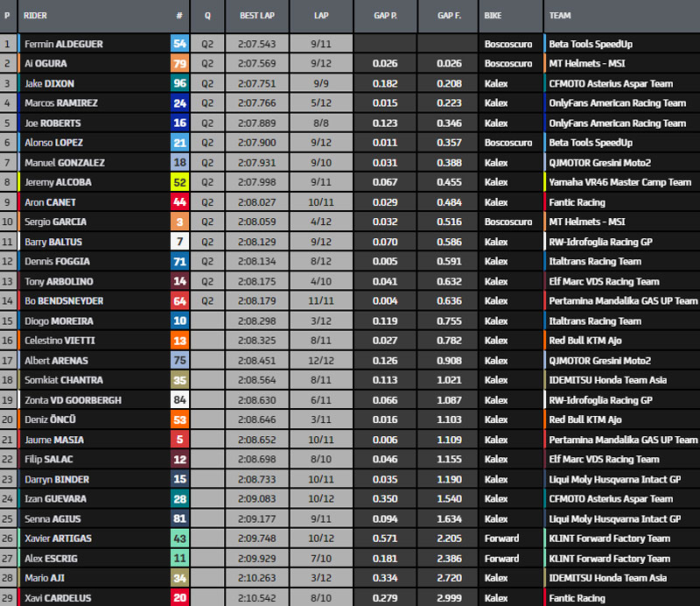700x606 pixels.
Task: Sort by the BEST LAP column header
Action: tap(257, 16)
